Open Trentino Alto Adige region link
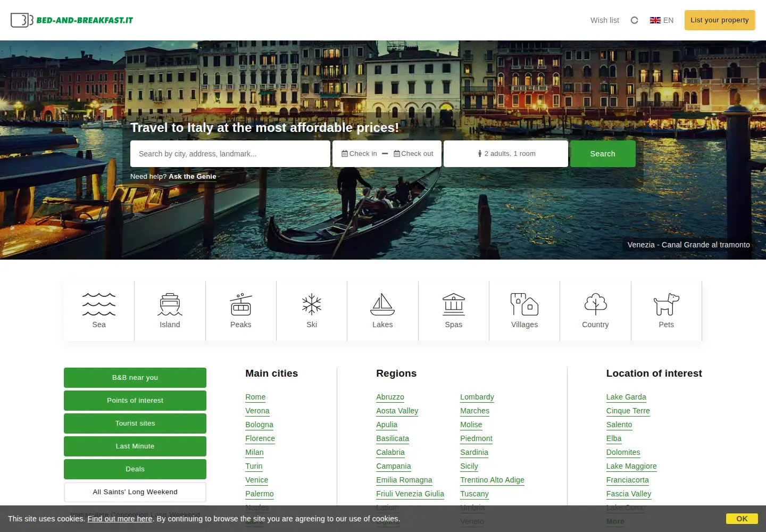This screenshot has width=766, height=532. click(x=493, y=480)
